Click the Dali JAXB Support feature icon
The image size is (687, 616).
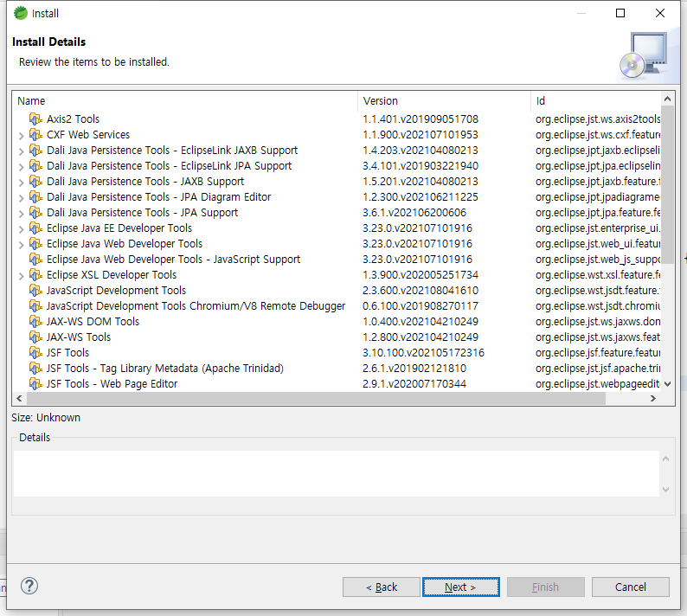pos(35,182)
